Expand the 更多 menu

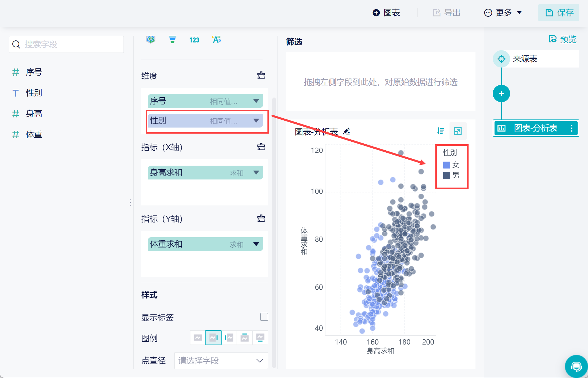coord(503,13)
